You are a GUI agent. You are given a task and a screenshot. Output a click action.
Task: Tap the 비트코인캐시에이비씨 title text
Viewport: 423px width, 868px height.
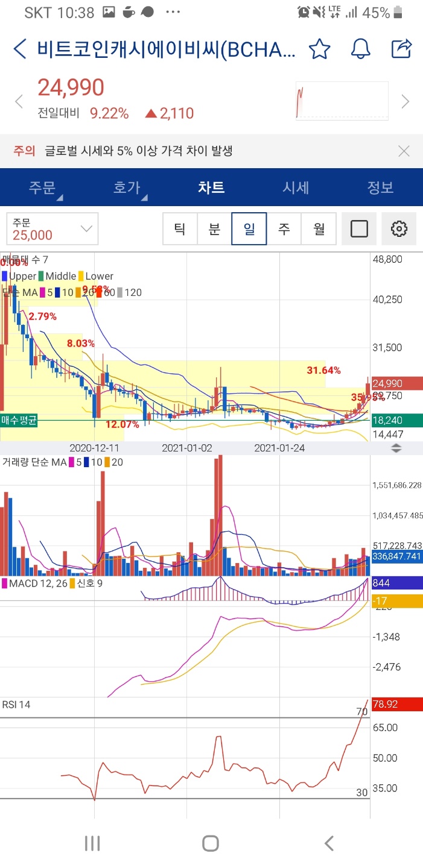click(x=167, y=49)
